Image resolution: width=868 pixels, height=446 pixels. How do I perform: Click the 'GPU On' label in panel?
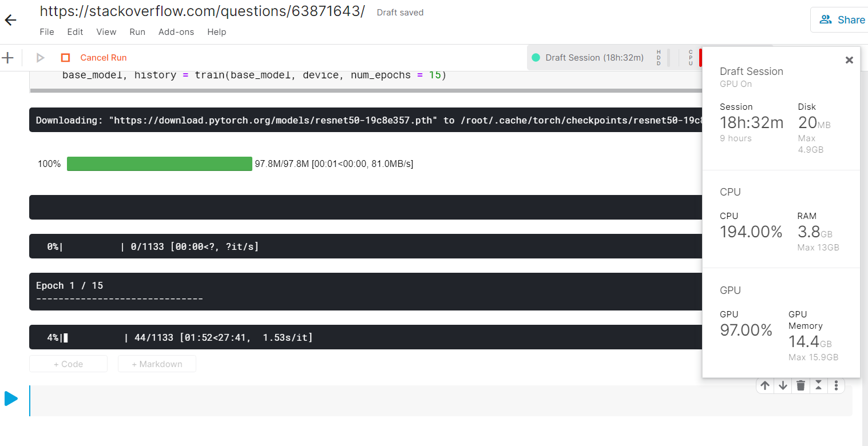coord(736,84)
